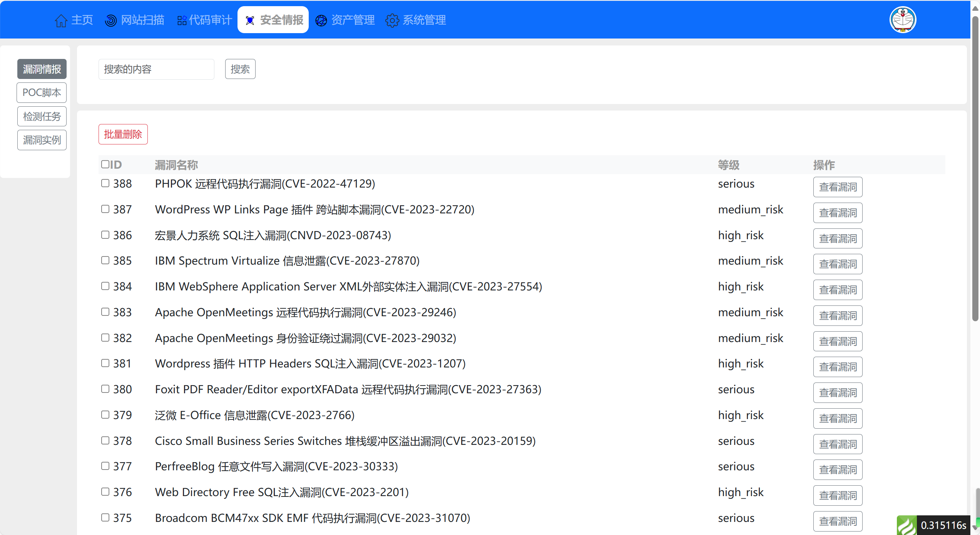Open the 主页 navigation item
Image resolution: width=980 pixels, height=535 pixels.
click(74, 20)
